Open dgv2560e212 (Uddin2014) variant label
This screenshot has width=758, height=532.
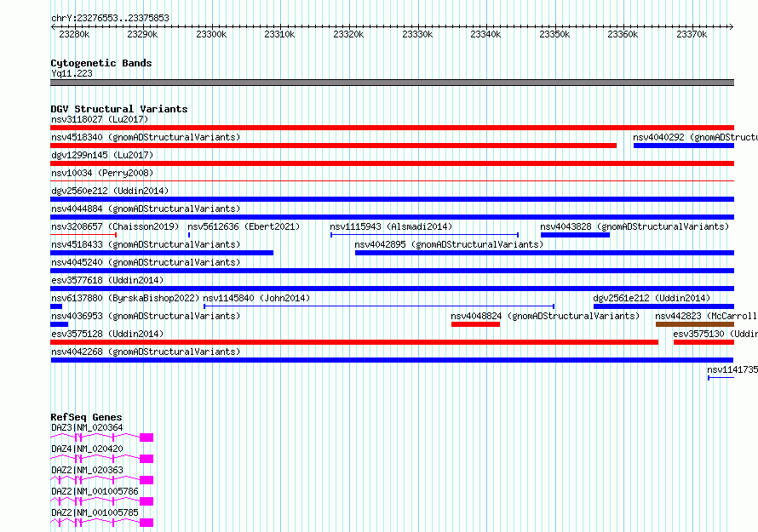tap(110, 191)
